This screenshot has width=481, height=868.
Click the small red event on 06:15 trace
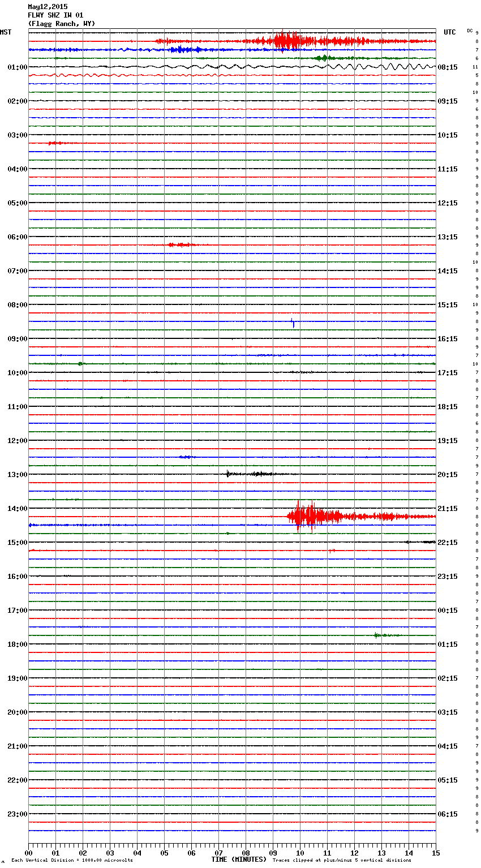[x=182, y=244]
